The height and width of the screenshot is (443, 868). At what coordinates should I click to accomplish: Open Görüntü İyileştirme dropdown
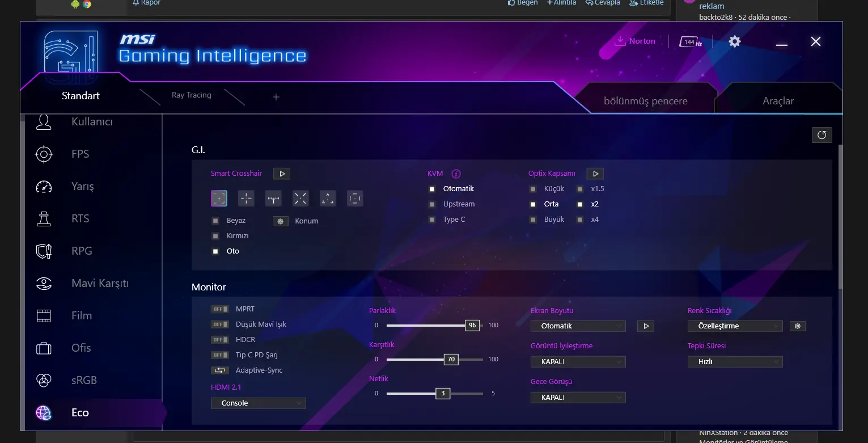(578, 362)
